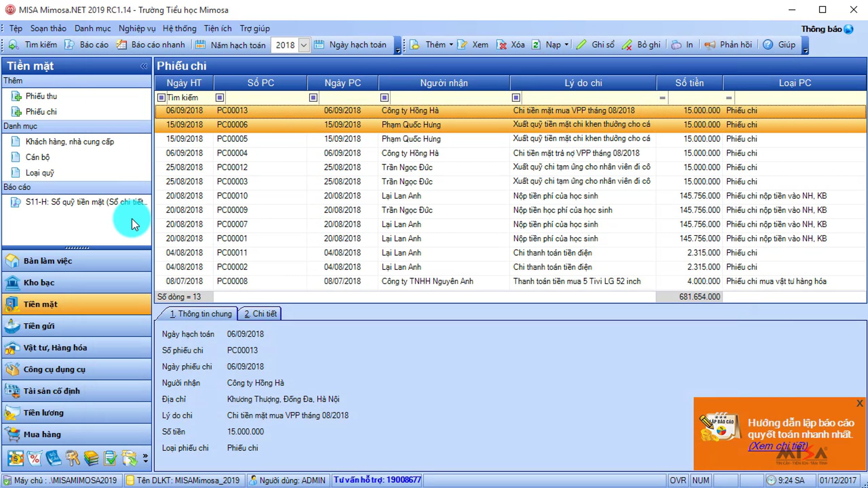Click the Tìm kiếm binoculars toolbar icon
This screenshot has width=868, height=488.
13,45
